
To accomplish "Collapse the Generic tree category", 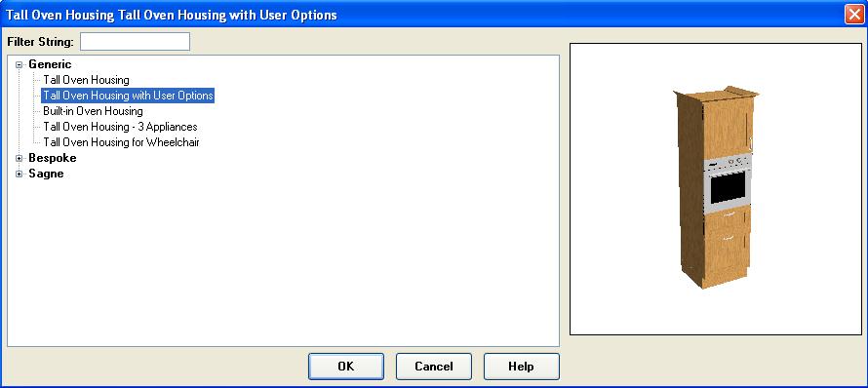I will (20, 64).
